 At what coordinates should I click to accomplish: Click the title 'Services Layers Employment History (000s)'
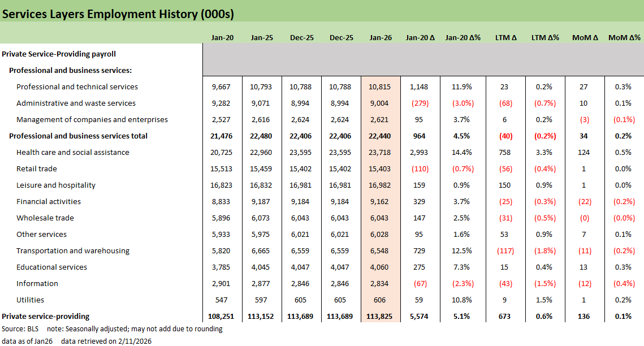(118, 14)
